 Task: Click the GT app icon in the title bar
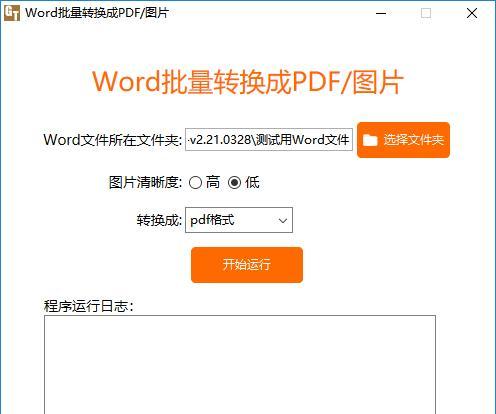click(12, 13)
